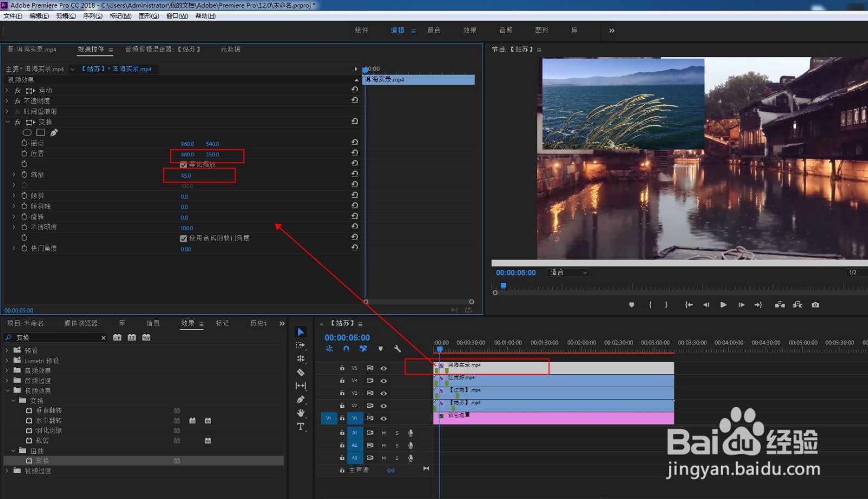Click the rectangle mask icon under 变换
This screenshot has height=499, width=868.
[x=41, y=132]
